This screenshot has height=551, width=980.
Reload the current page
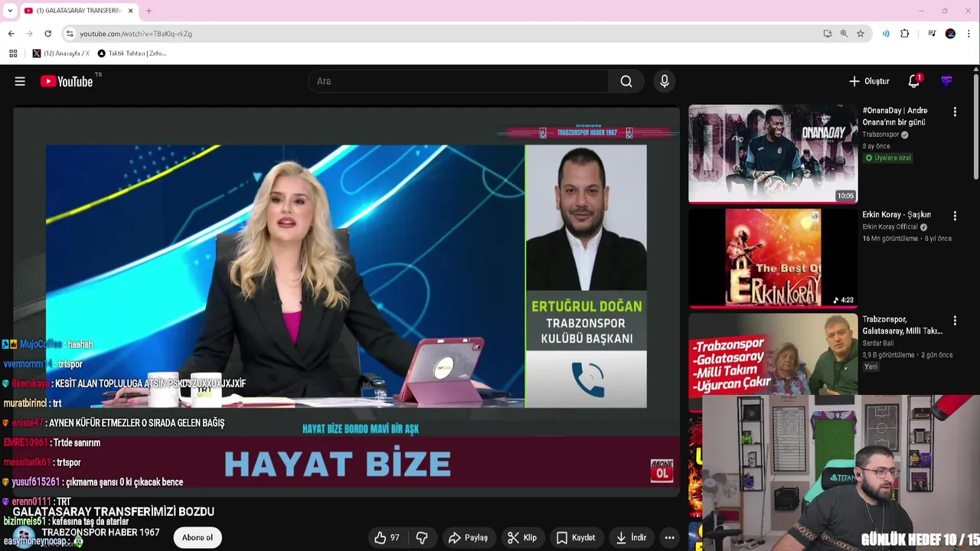pyautogui.click(x=47, y=34)
